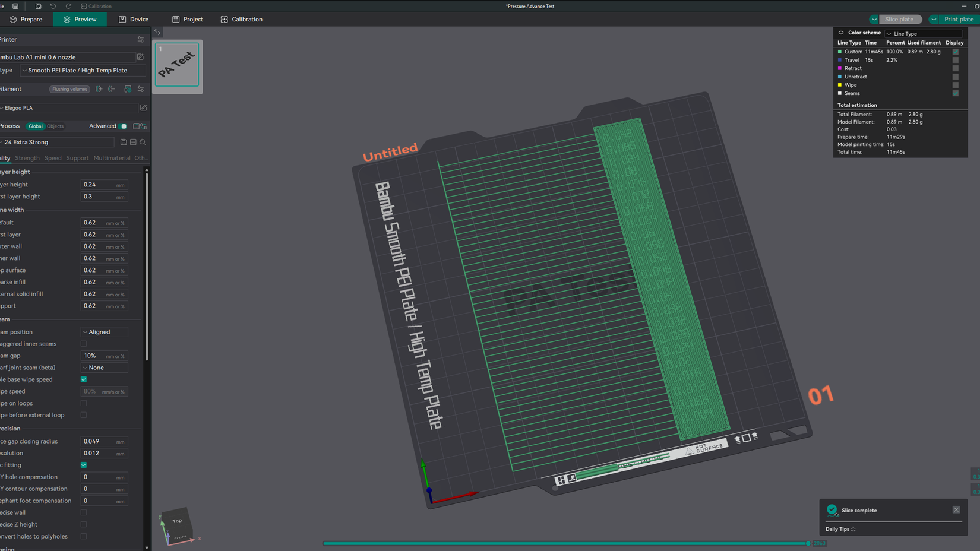
Task: Click the Print plate button
Action: click(x=958, y=20)
